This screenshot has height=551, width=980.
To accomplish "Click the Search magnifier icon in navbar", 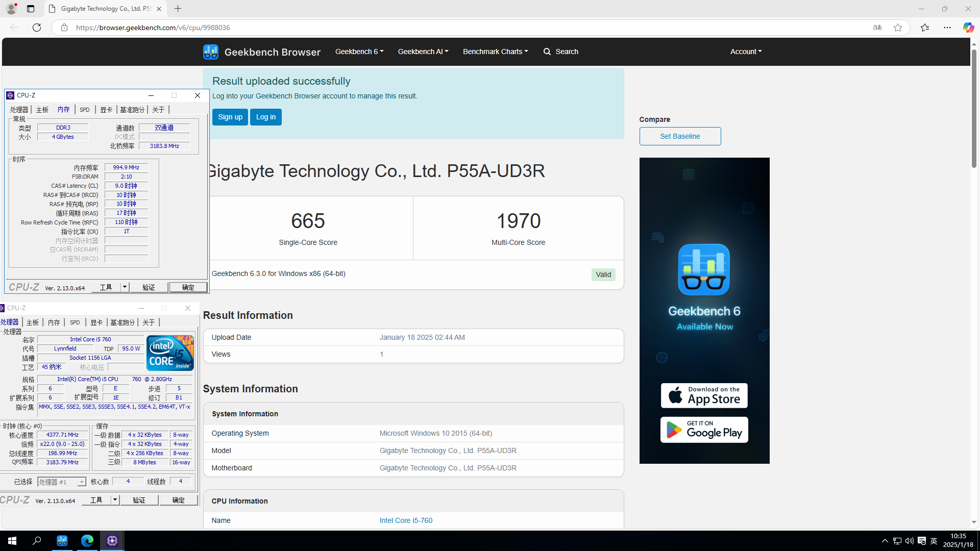I will click(x=547, y=52).
